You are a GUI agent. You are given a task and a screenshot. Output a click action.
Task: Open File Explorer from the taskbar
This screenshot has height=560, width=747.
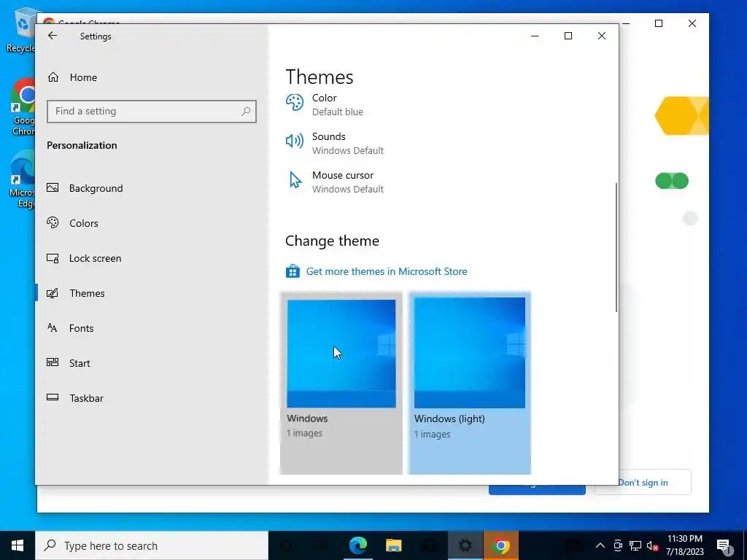point(393,545)
